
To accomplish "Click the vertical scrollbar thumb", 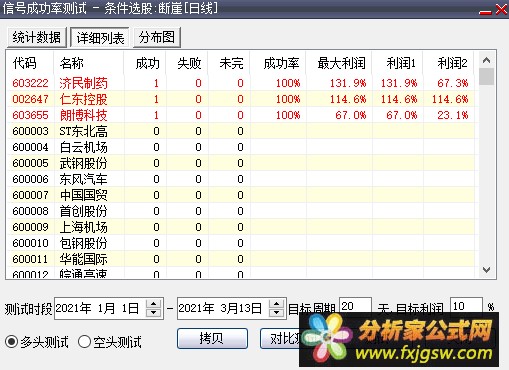I will pyautogui.click(x=487, y=77).
